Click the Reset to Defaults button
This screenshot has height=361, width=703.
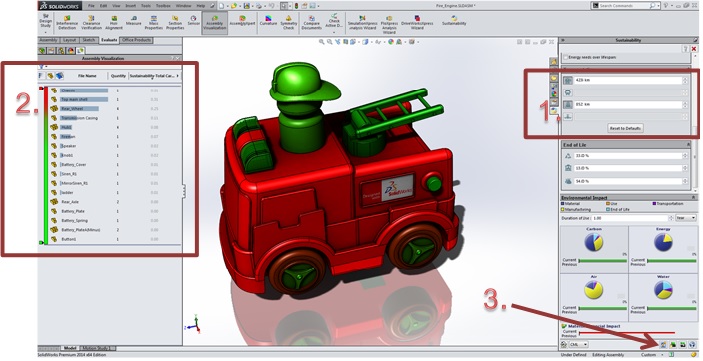point(625,128)
